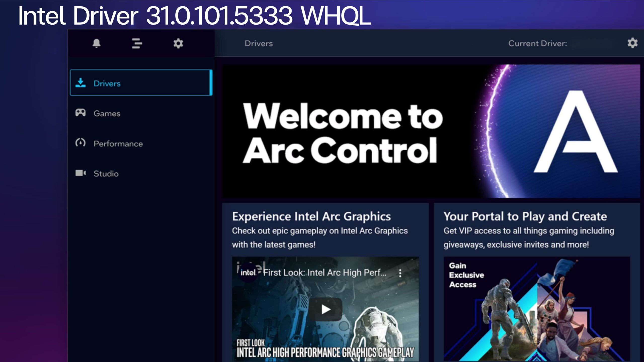644x362 pixels.
Task: Click the Gain Exclusive Access promo image
Action: [537, 309]
